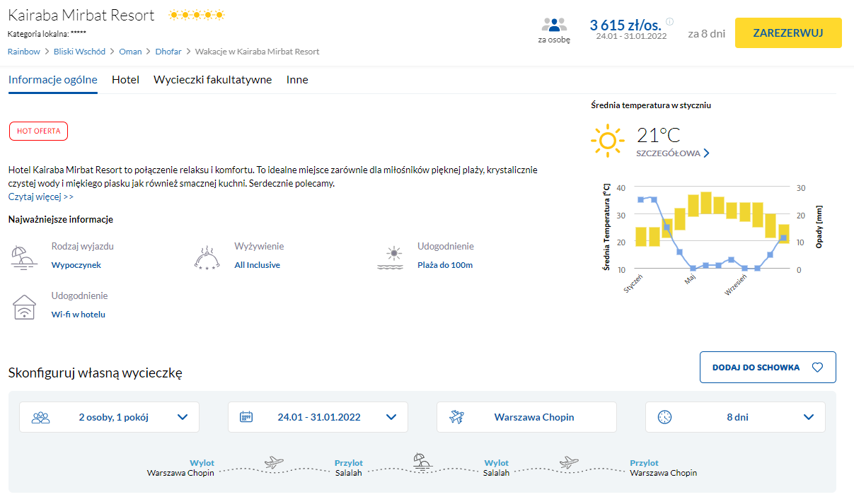Click the airplane icon beside Warszawa Chopin
The width and height of the screenshot is (854, 504).
click(456, 417)
